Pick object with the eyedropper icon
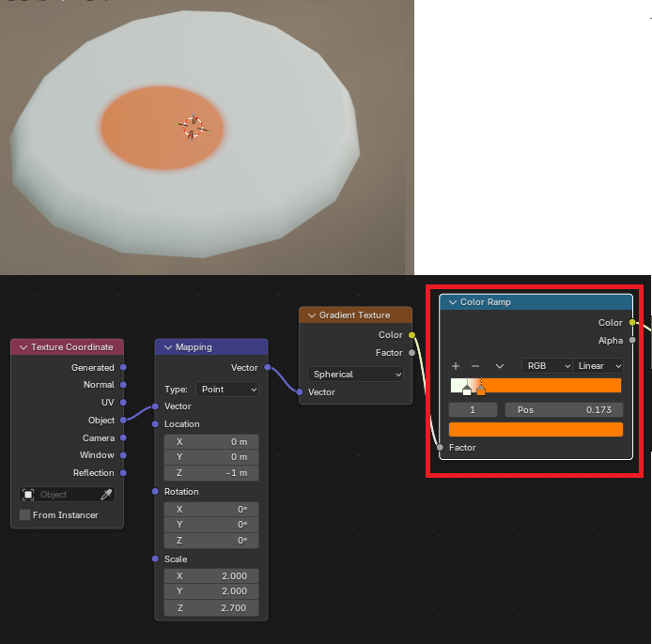 coord(108,495)
